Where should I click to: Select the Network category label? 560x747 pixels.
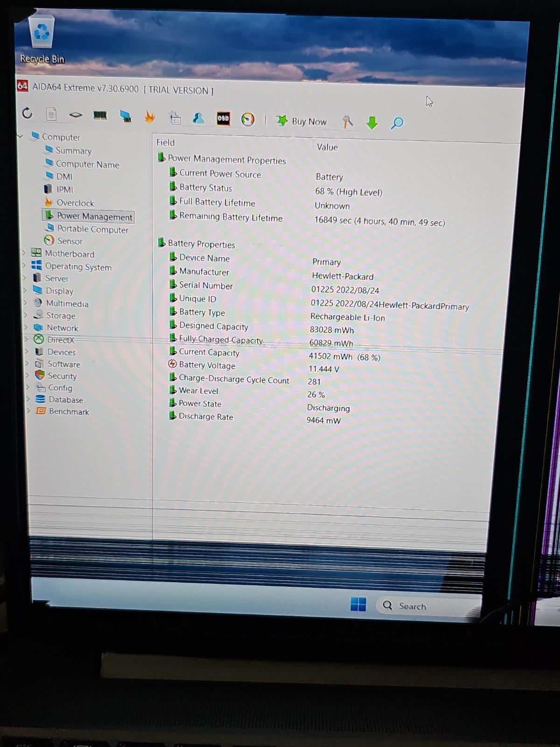[63, 328]
